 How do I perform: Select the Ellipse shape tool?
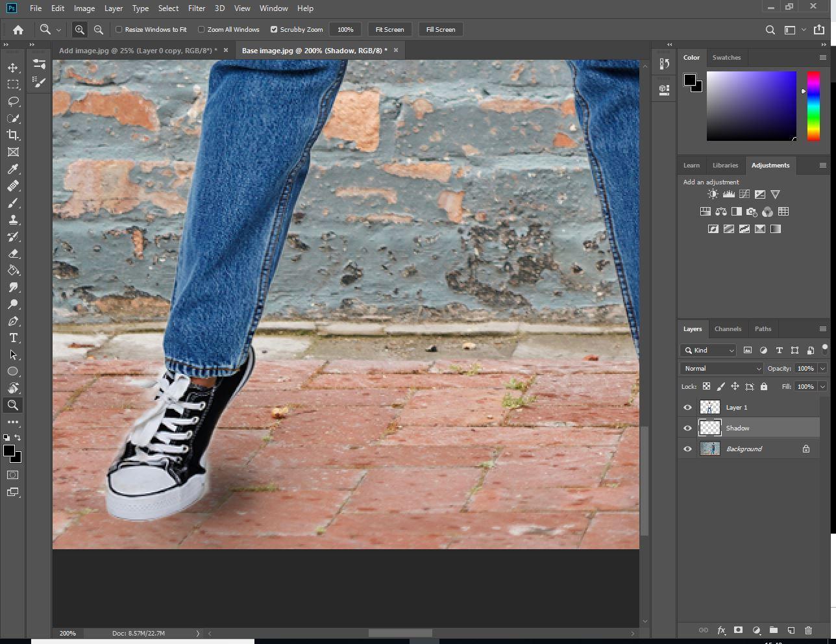click(13, 371)
